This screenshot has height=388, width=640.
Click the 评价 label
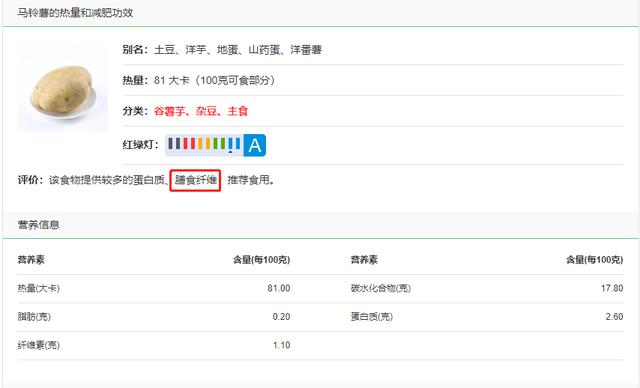pos(30,180)
